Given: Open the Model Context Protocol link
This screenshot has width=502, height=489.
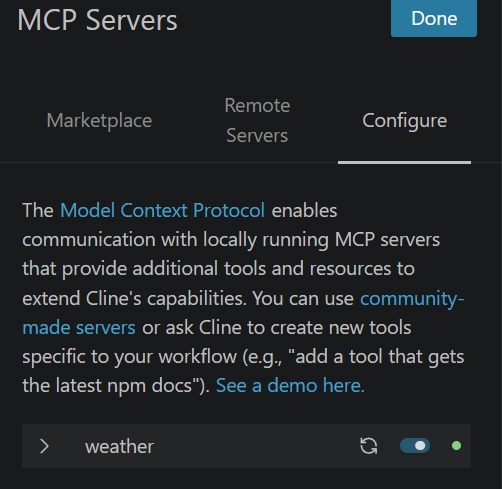Looking at the screenshot, I should [163, 210].
